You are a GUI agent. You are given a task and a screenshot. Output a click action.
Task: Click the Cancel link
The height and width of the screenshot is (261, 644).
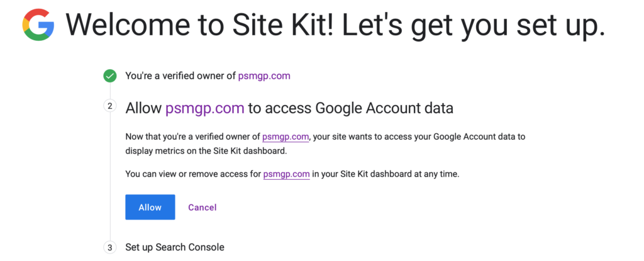[202, 208]
